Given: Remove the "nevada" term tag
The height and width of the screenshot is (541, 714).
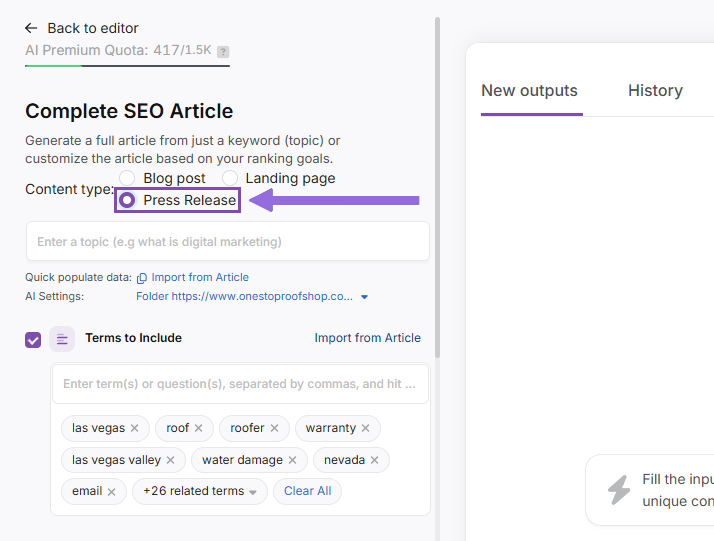Looking at the screenshot, I should pos(374,460).
